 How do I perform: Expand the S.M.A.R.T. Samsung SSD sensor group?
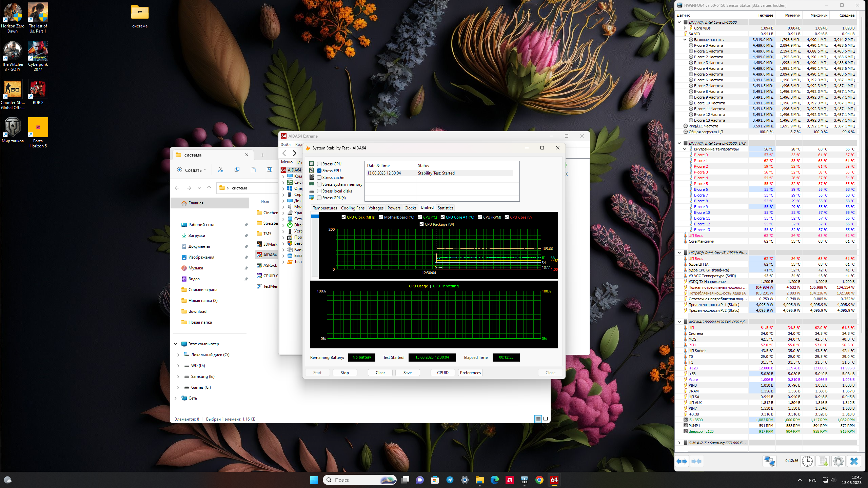tap(679, 443)
